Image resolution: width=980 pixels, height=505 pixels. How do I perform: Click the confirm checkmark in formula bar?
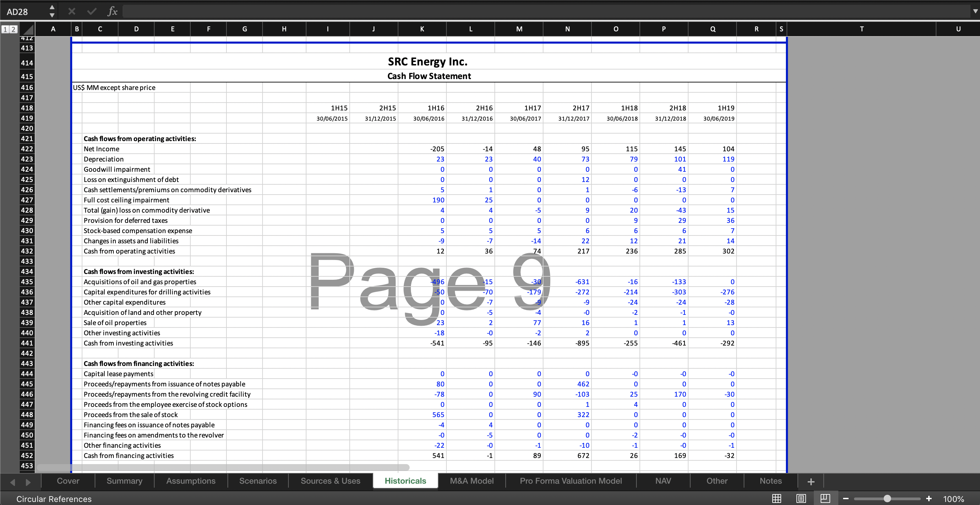pos(91,12)
